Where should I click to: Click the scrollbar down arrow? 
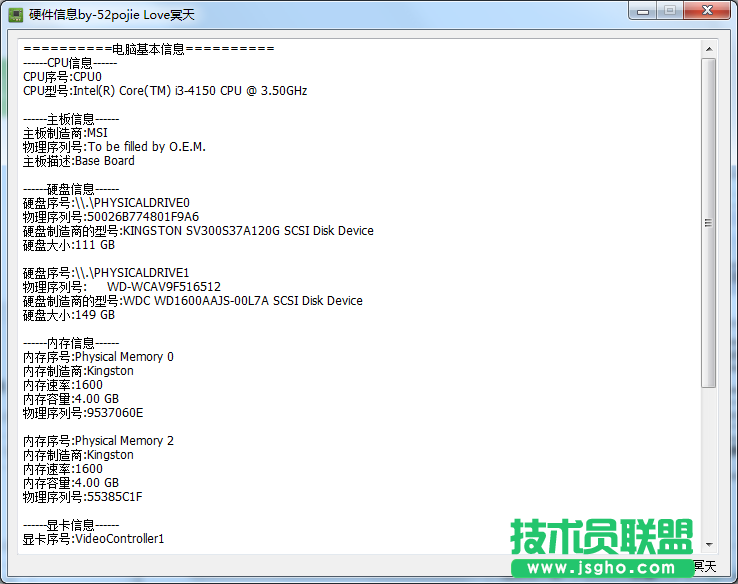click(x=708, y=544)
